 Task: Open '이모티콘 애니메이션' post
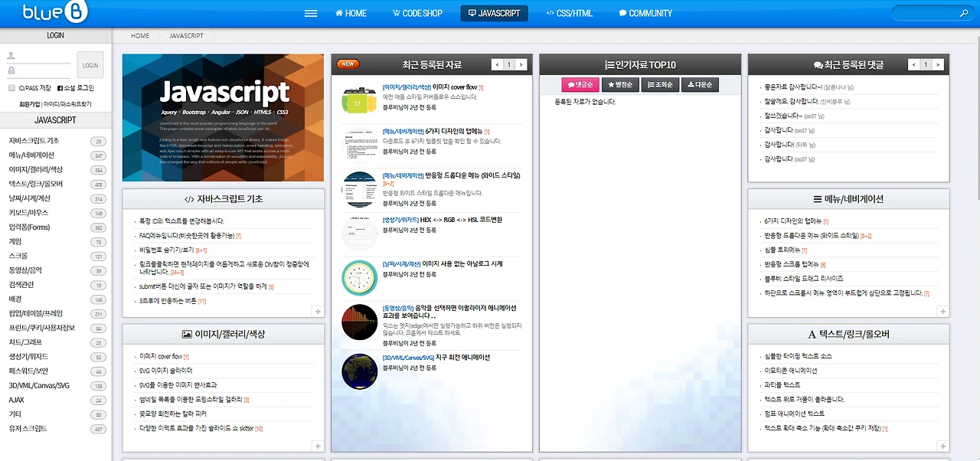(790, 371)
